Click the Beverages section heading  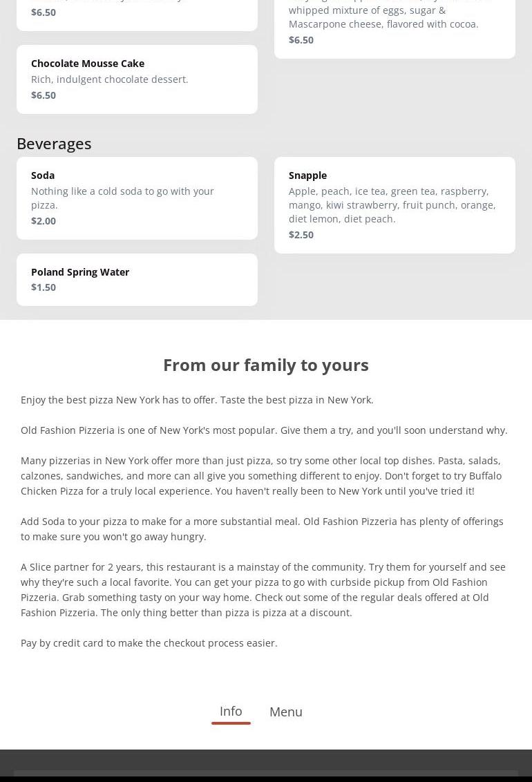pos(54,144)
